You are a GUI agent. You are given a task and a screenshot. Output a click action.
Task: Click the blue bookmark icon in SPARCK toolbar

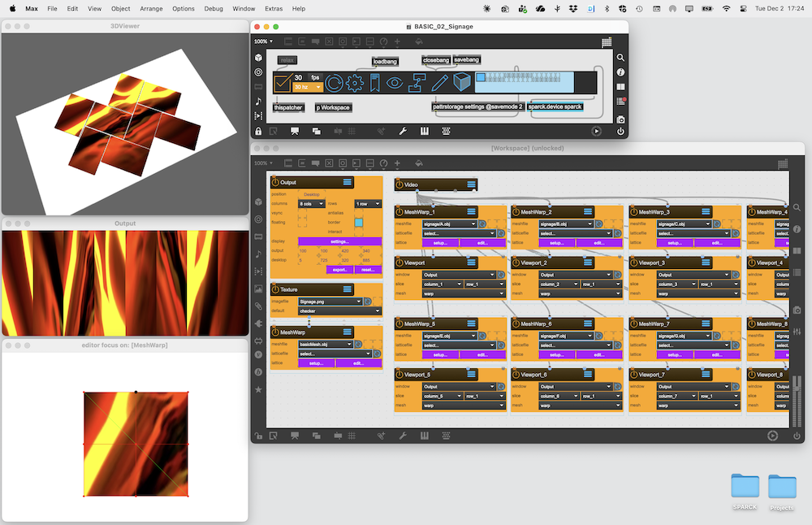[x=375, y=82]
